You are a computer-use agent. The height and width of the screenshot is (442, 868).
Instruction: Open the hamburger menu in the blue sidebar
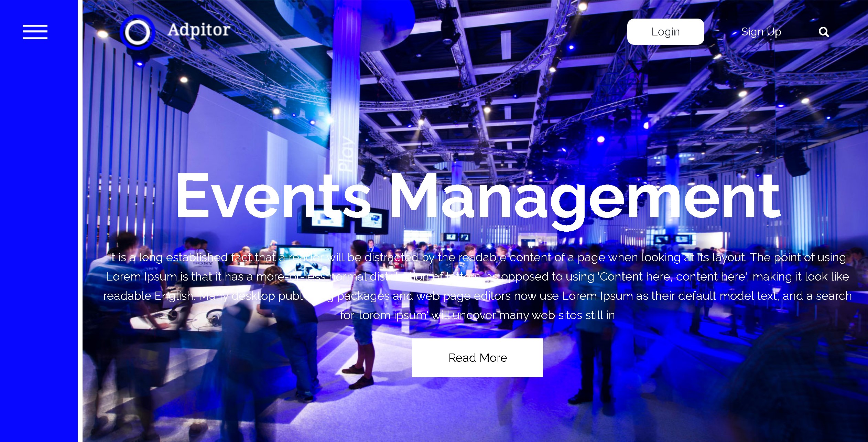point(35,32)
